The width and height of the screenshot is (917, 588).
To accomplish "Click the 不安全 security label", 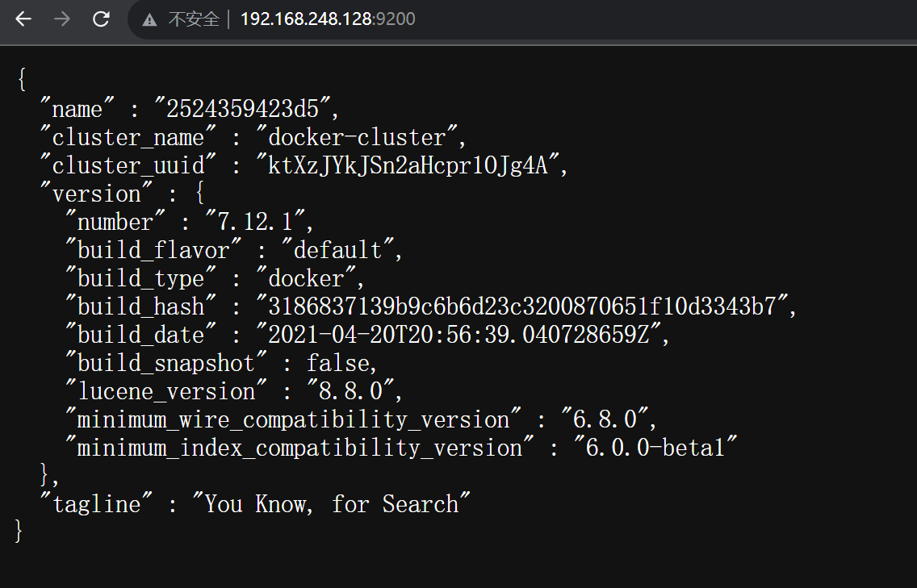I will tap(194, 19).
